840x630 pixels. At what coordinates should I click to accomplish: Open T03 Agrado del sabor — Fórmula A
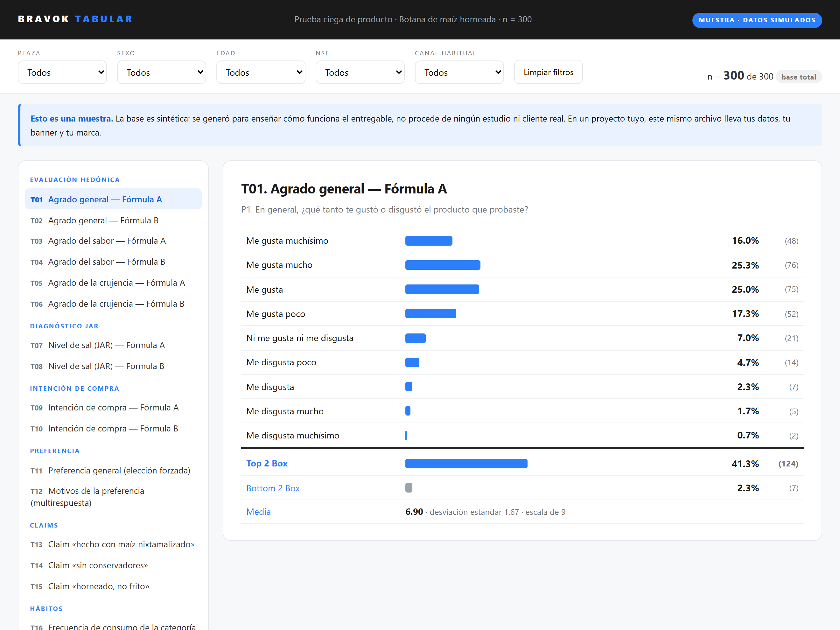click(x=113, y=241)
